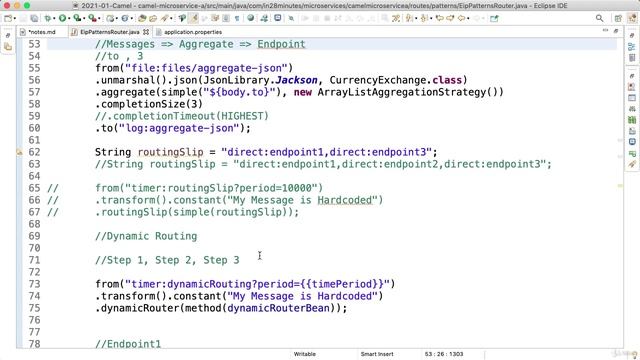Screen dimensions: 640x360
Task: Open the New wizard dropdown arrow
Action: [x=15, y=18]
